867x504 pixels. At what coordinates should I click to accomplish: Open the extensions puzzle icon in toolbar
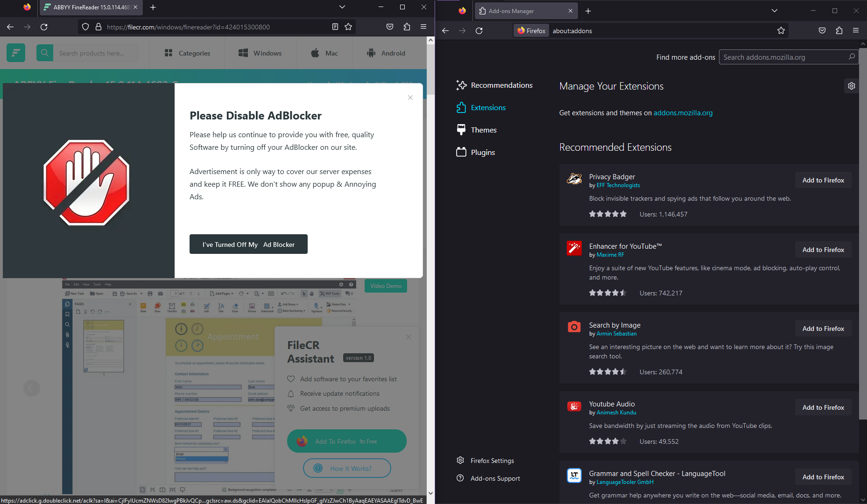(x=407, y=27)
